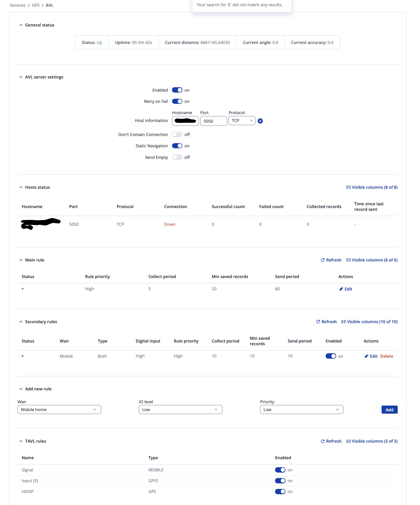The image size is (420, 505).
Task: Click the blue plus icon to add host
Action: [x=260, y=121]
